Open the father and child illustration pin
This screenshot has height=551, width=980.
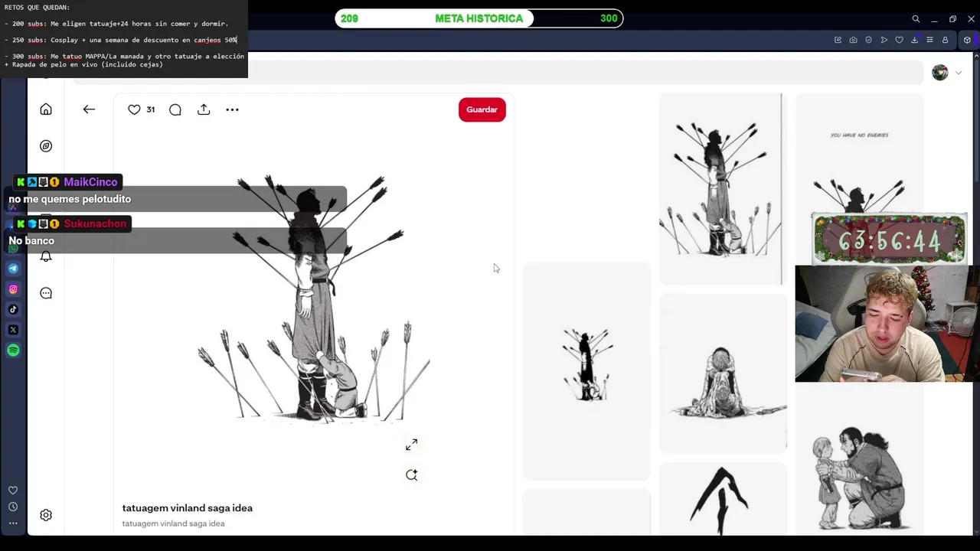pyautogui.click(x=859, y=478)
